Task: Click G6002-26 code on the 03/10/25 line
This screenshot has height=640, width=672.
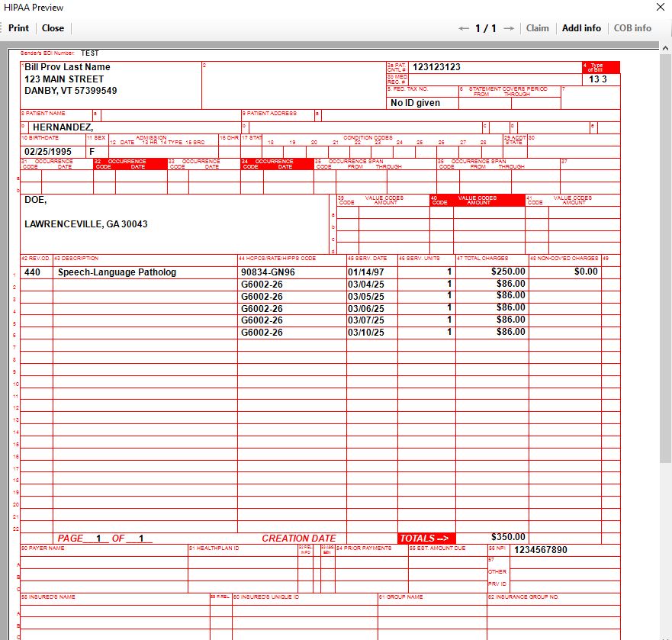Action: click(262, 333)
